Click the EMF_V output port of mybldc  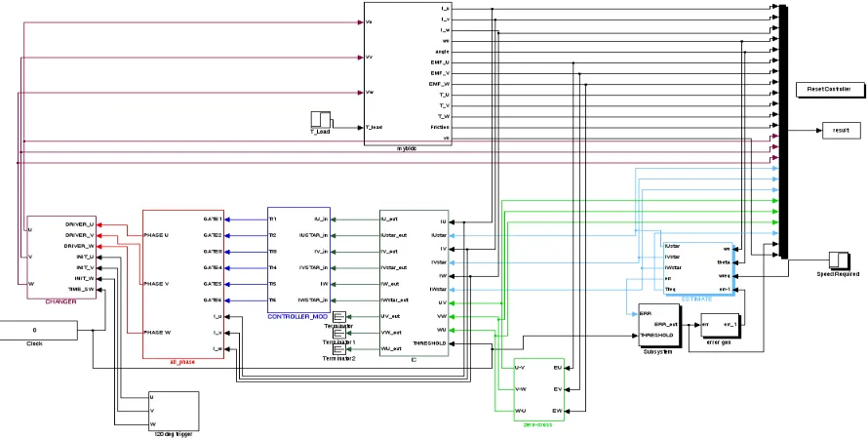(440, 73)
